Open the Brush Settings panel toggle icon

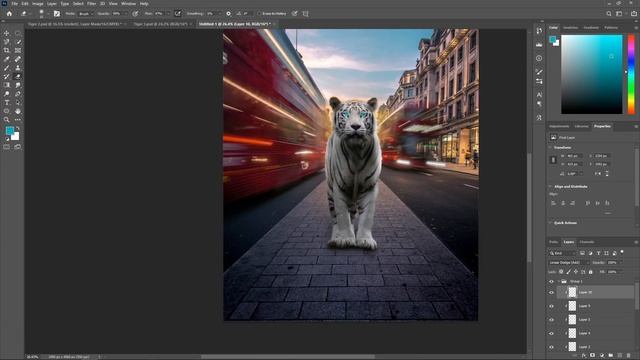pos(57,13)
